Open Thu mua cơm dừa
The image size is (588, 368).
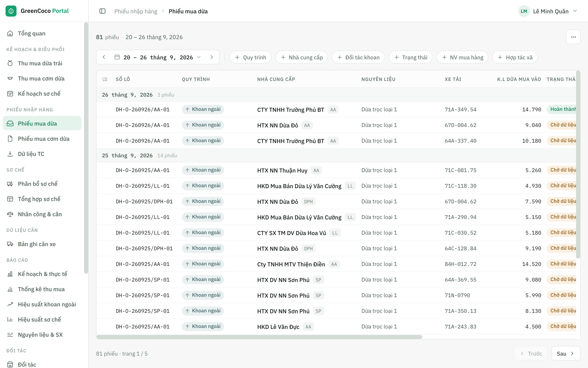pyautogui.click(x=42, y=78)
